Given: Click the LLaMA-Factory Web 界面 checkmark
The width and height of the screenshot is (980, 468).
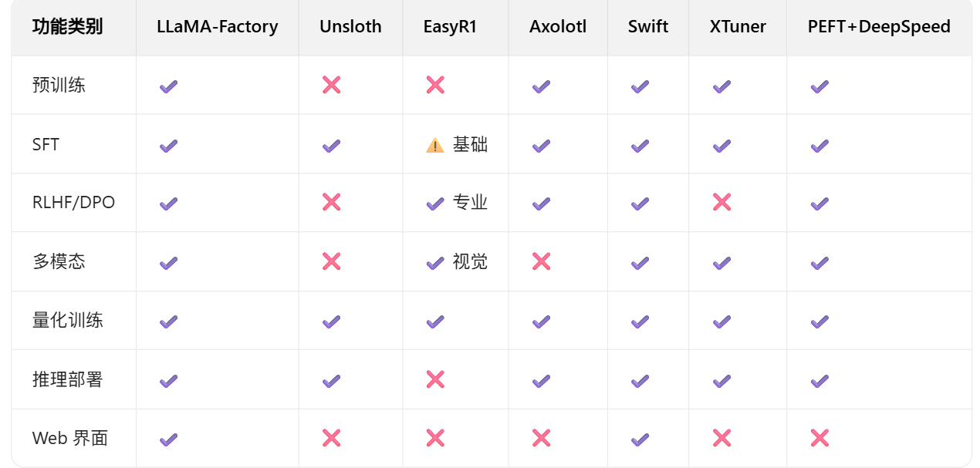Looking at the screenshot, I should click(168, 439).
